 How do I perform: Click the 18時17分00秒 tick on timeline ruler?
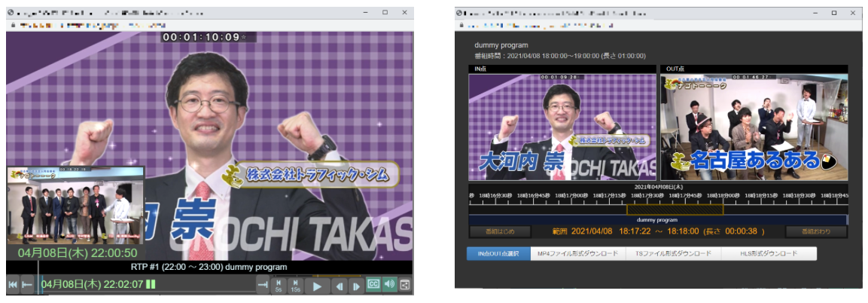click(x=570, y=195)
